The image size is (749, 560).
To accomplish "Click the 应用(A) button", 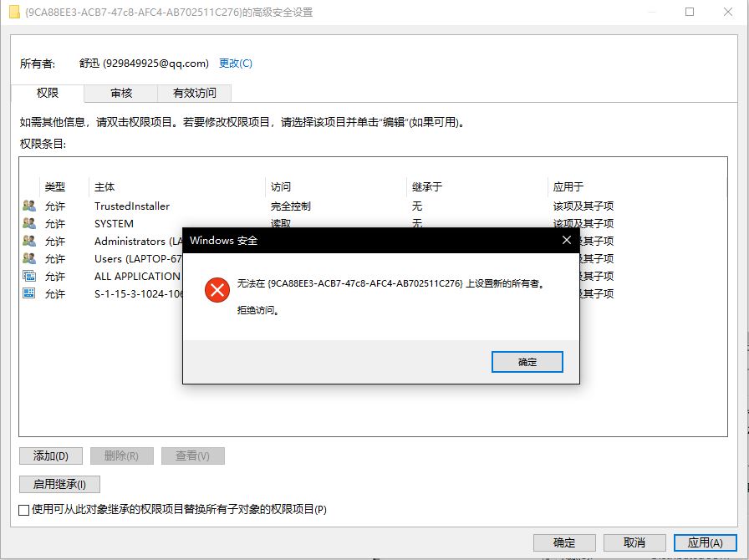I will [705, 542].
